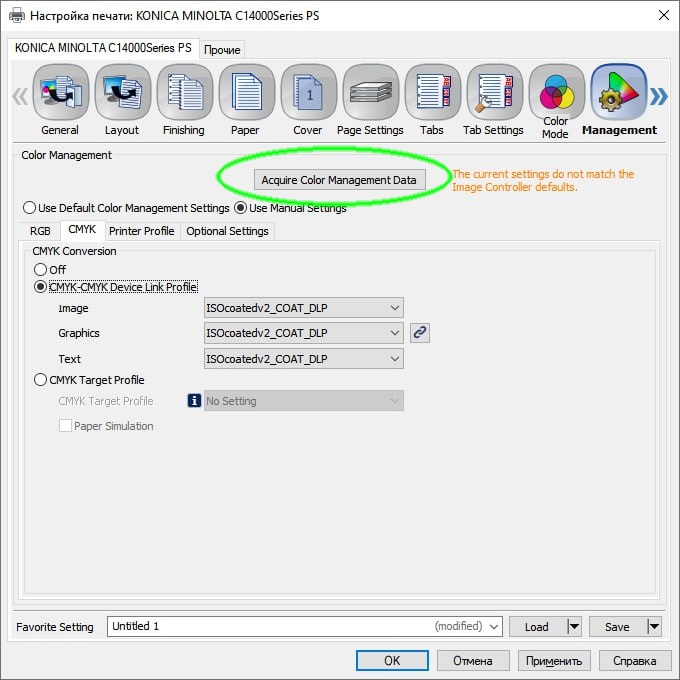
Task: Open the Tabs settings icon
Action: (433, 92)
